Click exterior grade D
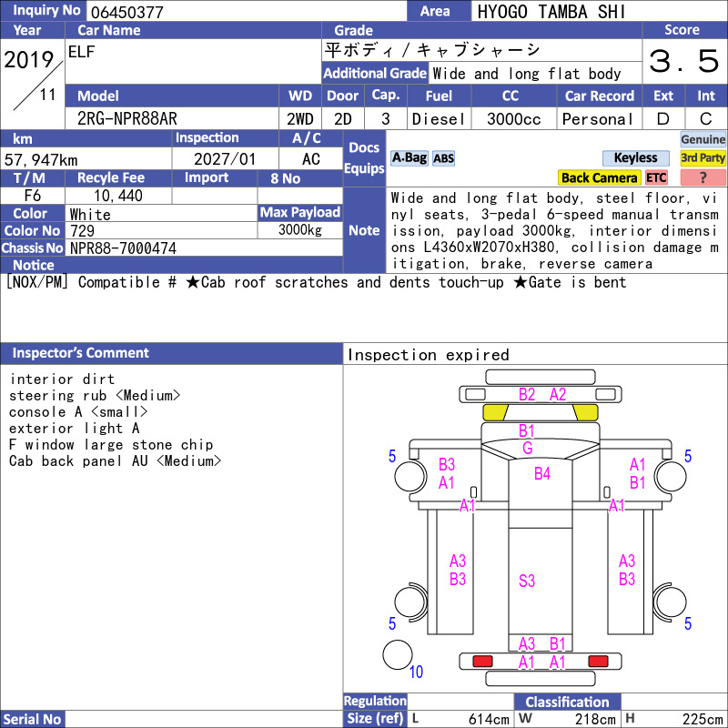728x728 pixels. [x=663, y=119]
